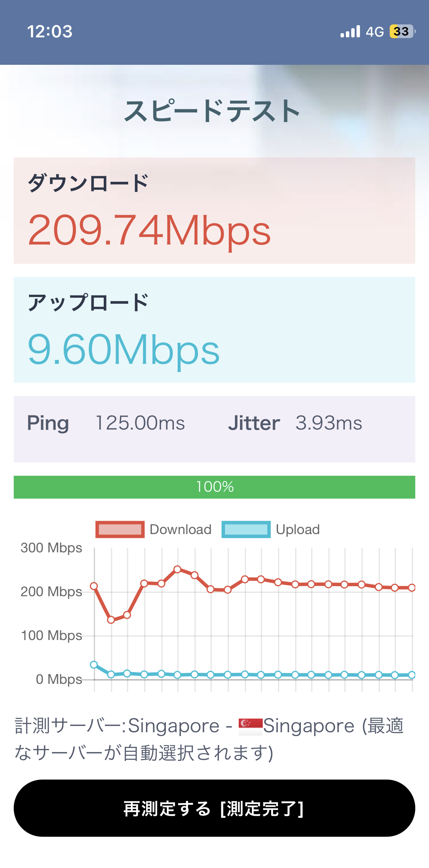Tap the Ping 125.00ms value
Viewport: 429px width, 868px height.
(x=140, y=423)
